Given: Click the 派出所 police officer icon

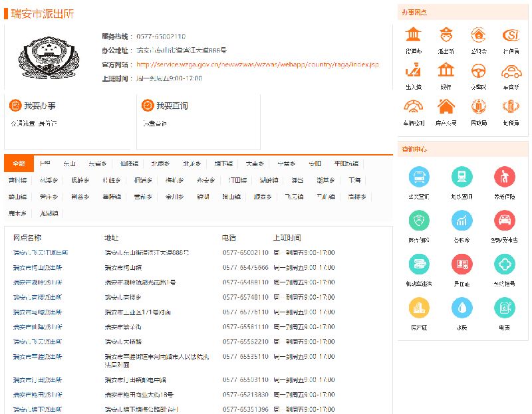Looking at the screenshot, I should coord(446,35).
